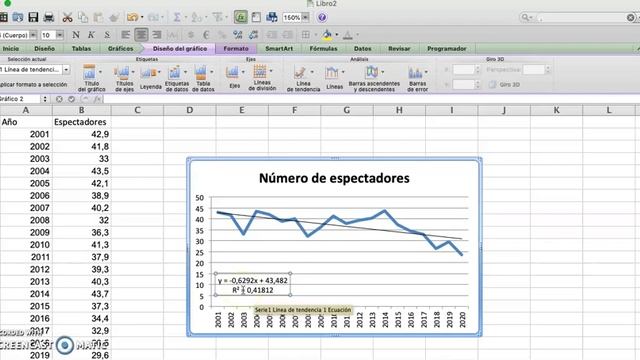This screenshot has width=640, height=360.
Task: Open the Barras de error menu
Action: click(x=417, y=78)
